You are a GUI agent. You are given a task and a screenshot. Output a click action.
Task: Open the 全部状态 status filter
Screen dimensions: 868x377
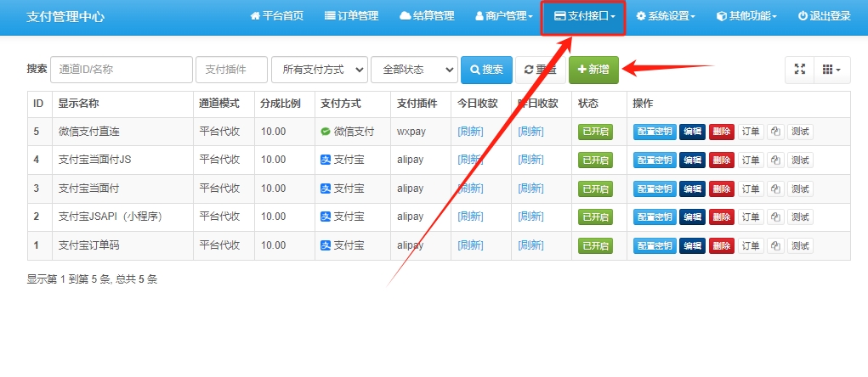click(414, 70)
